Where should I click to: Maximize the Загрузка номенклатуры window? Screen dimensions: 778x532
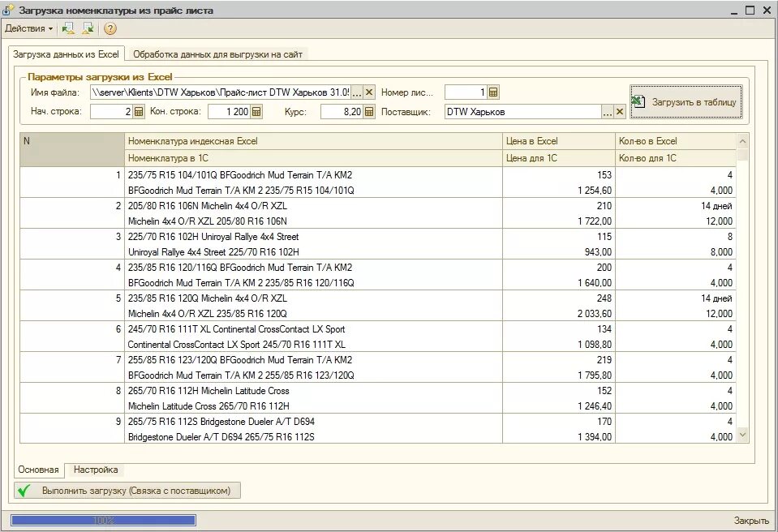pyautogui.click(x=750, y=11)
